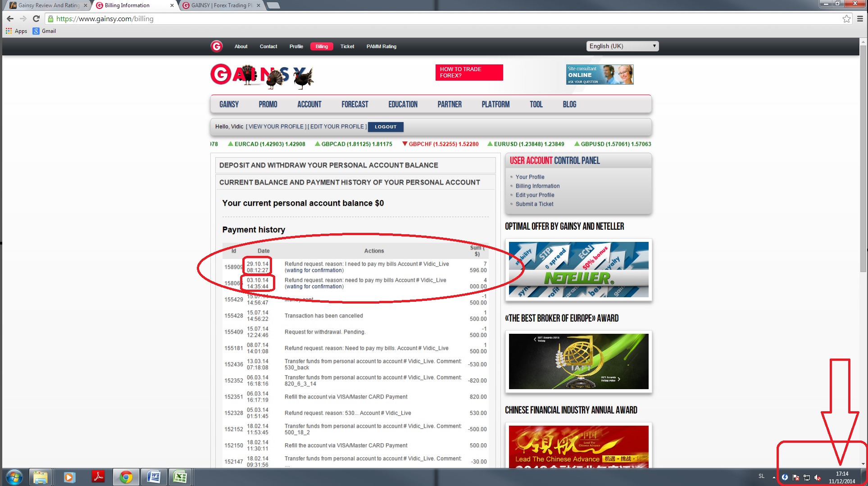Show hidden tray icons arrow
Screen dimensions: 868x486
pos(774,477)
